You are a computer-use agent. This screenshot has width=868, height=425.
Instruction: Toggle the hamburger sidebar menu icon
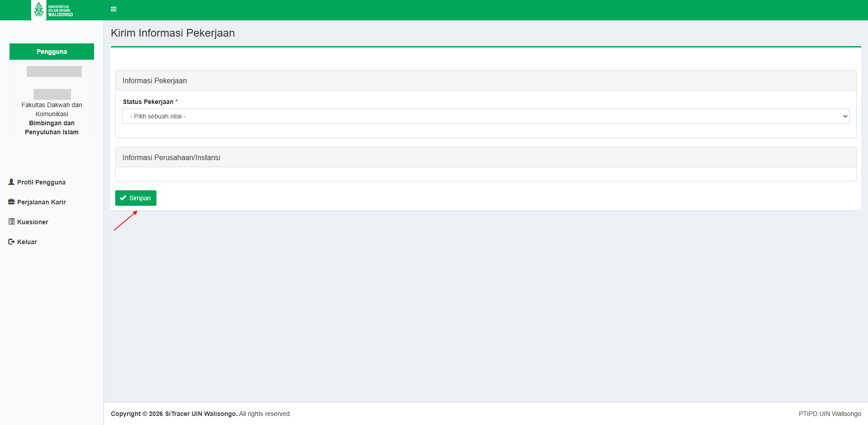[113, 9]
